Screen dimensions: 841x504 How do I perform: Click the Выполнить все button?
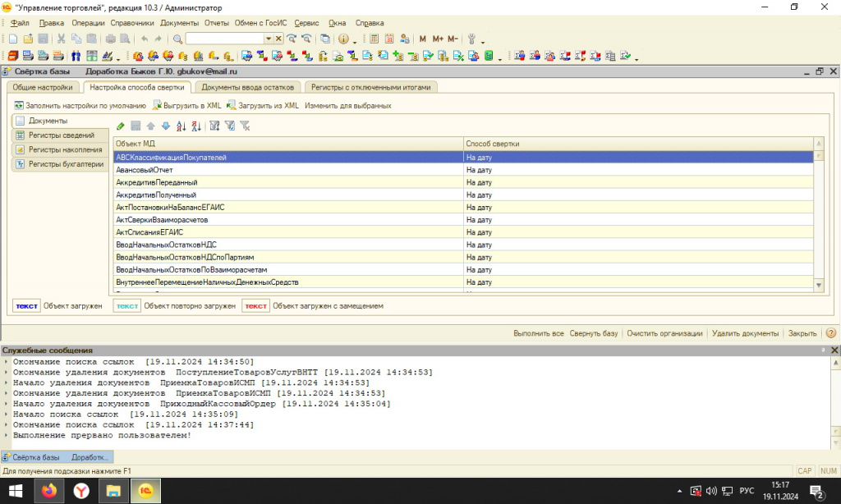539,333
